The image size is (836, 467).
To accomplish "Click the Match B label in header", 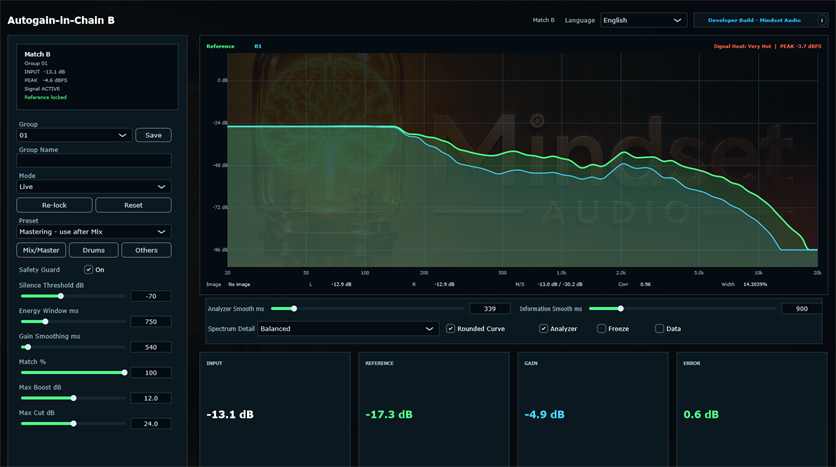I will 543,20.
